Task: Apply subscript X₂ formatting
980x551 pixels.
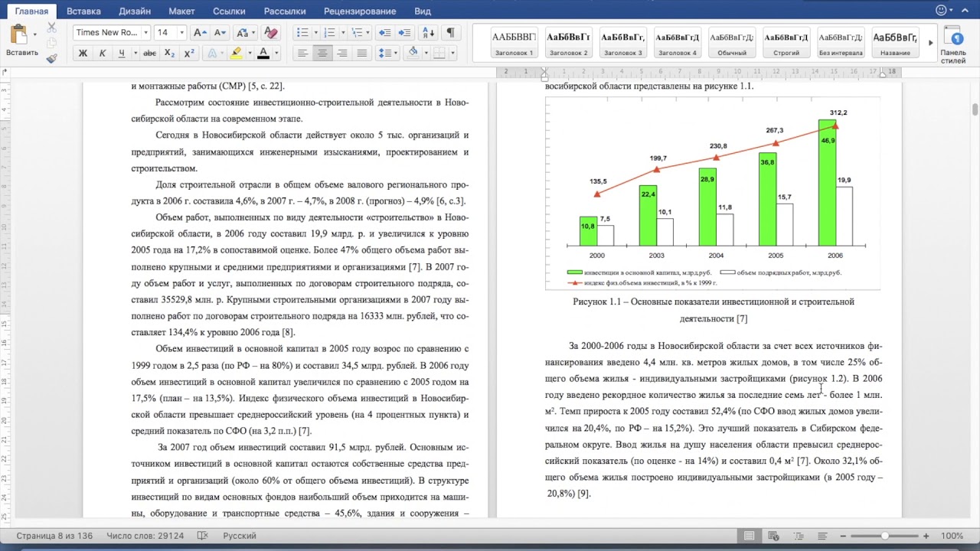Action: coord(170,54)
